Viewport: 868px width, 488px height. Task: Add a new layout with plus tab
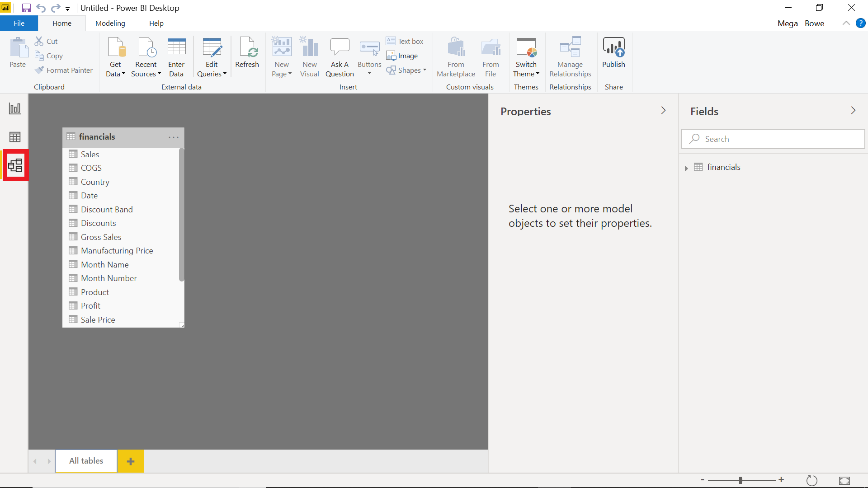[131, 461]
